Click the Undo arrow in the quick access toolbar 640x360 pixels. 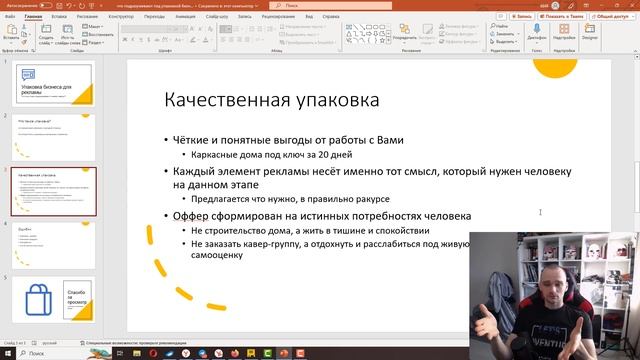[x=69, y=6]
